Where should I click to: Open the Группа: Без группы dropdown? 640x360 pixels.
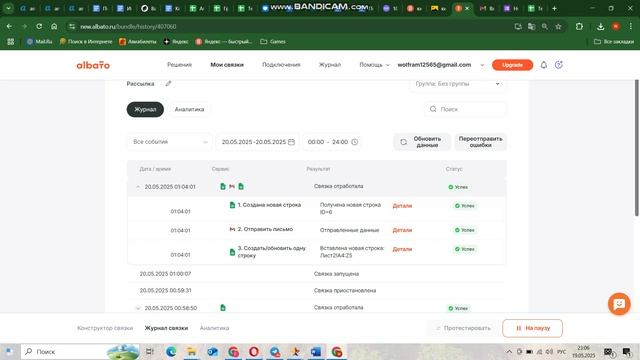tap(457, 84)
